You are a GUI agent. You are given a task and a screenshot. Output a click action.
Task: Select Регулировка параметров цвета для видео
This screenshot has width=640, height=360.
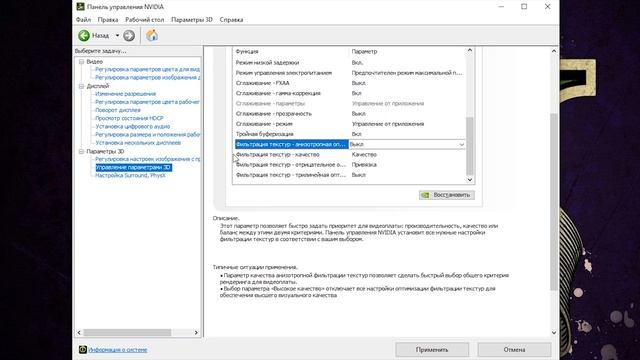[147, 69]
